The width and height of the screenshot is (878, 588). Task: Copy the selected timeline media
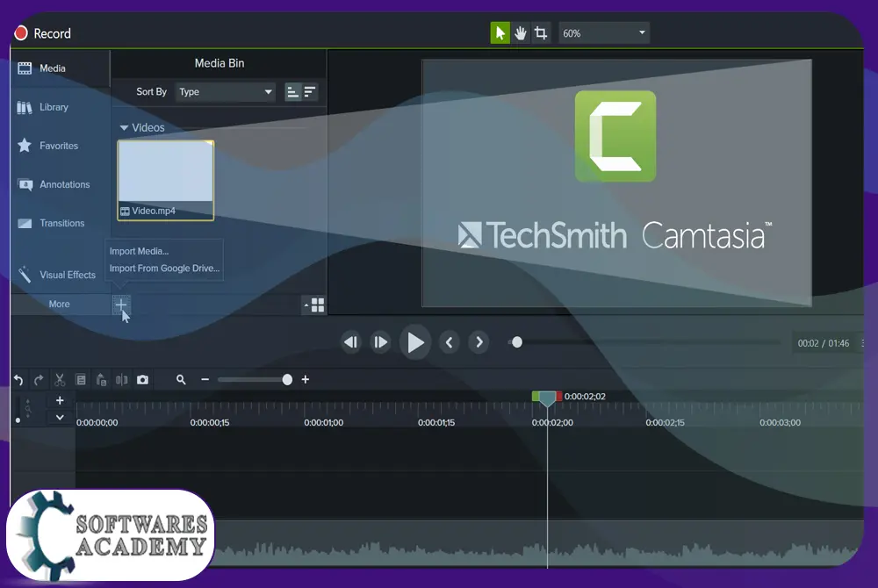(81, 380)
